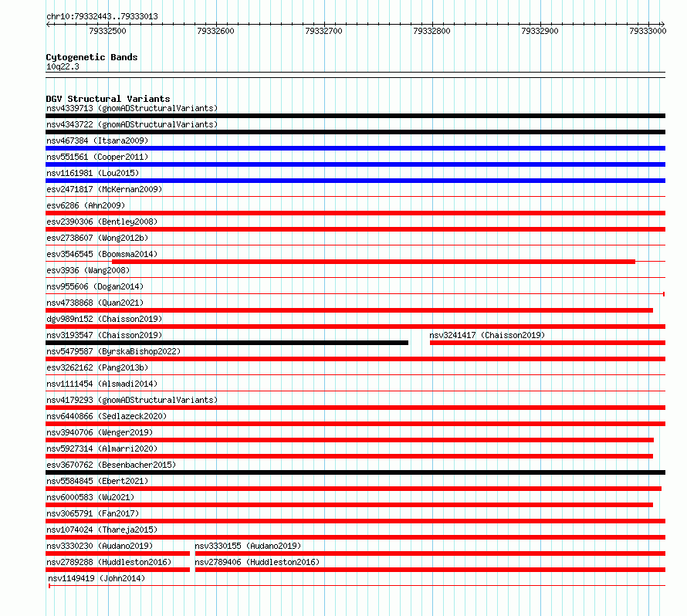Click the nsv3241417 Chaisson2019 label
The height and width of the screenshot is (616, 687).
coord(487,335)
